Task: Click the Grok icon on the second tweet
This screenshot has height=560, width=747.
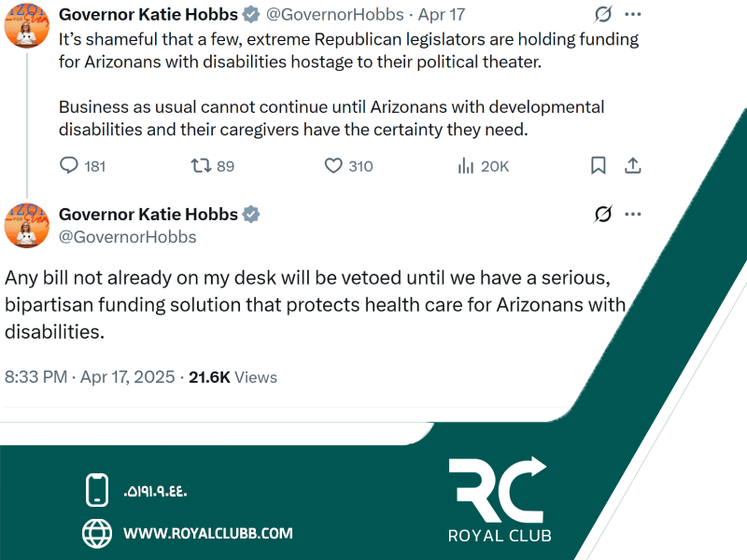Action: click(x=603, y=214)
